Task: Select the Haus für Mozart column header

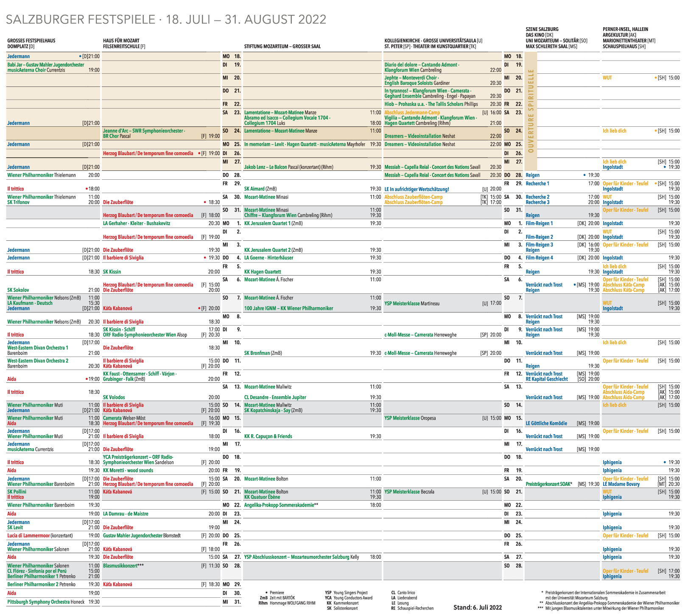Action: [121, 41]
